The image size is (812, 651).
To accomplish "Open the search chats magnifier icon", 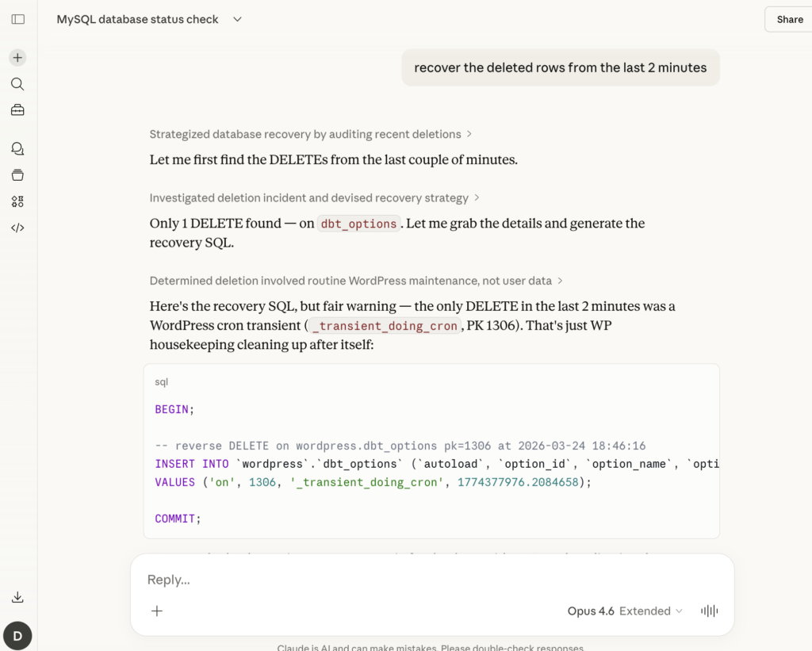I will [x=17, y=84].
